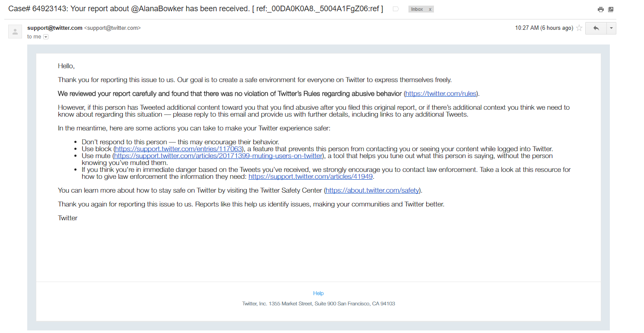Open the twitter.com/rules link
The width and height of the screenshot is (644, 333).
pos(441,94)
